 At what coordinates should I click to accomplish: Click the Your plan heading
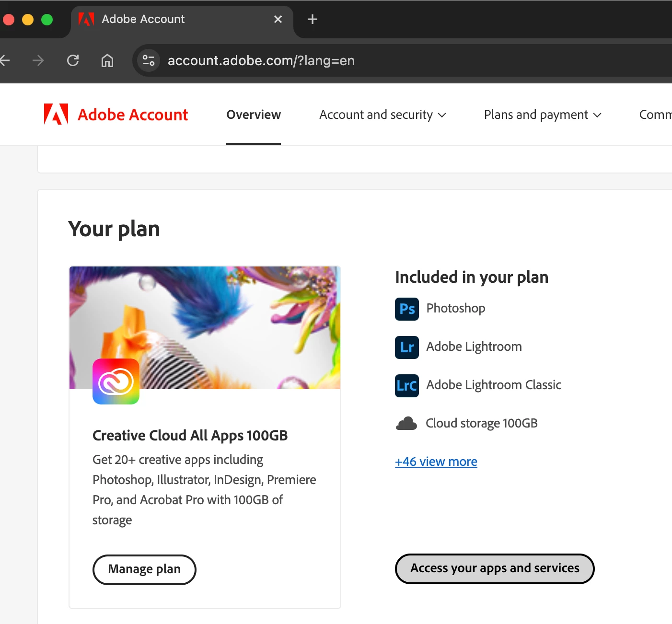pyautogui.click(x=114, y=229)
